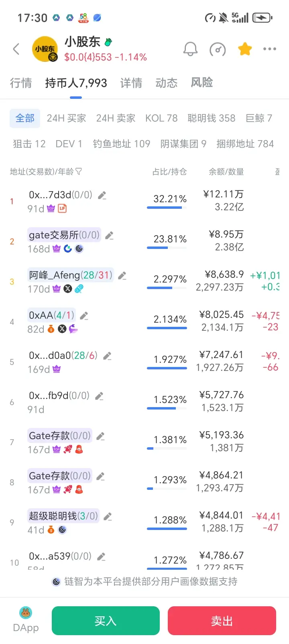The height and width of the screenshot is (644, 289).
Task: Filter by 聪明钱 358
Action: coord(212,118)
